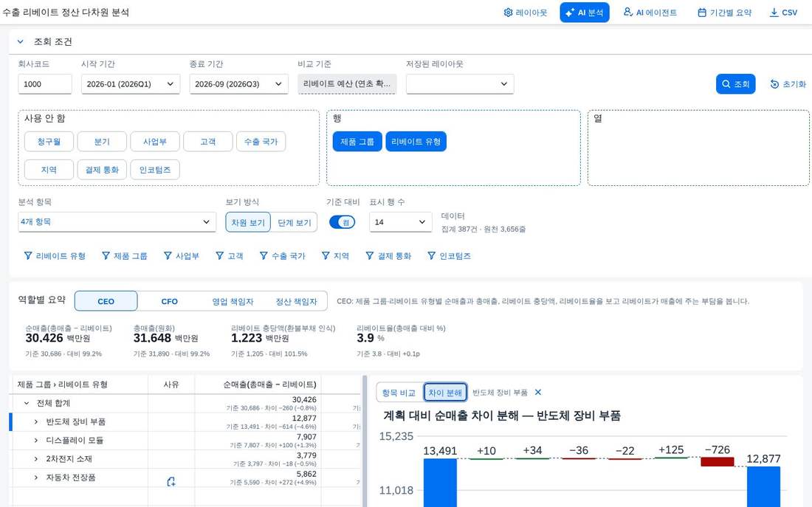Switch to 단계 보기 view mode
The height and width of the screenshot is (507, 812).
pyautogui.click(x=294, y=222)
